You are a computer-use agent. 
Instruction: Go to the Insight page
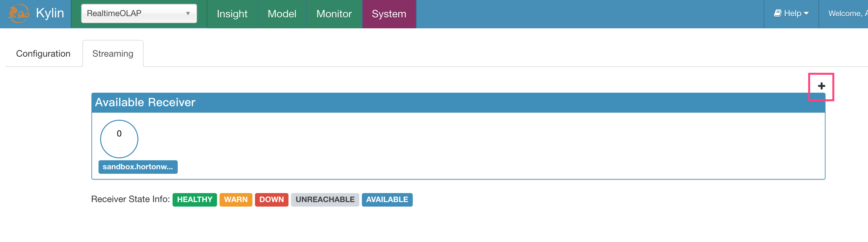click(232, 14)
